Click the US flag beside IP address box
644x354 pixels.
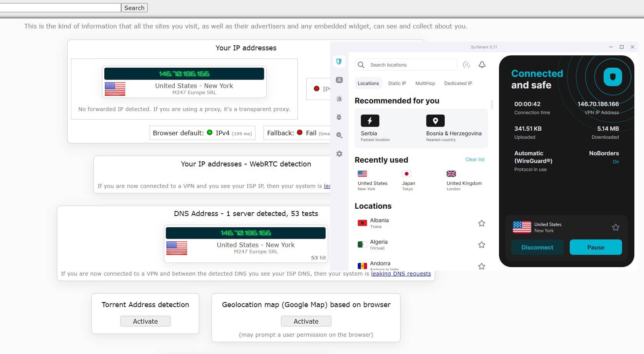point(115,89)
